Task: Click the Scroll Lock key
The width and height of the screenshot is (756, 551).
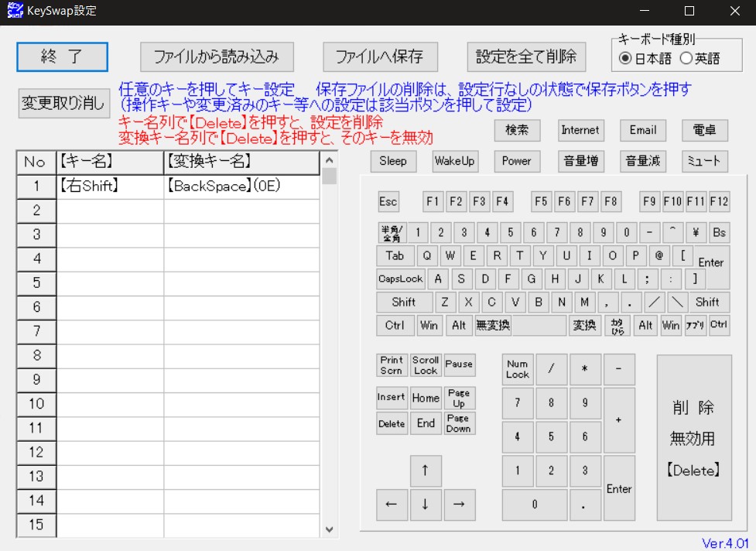Action: pos(426,365)
